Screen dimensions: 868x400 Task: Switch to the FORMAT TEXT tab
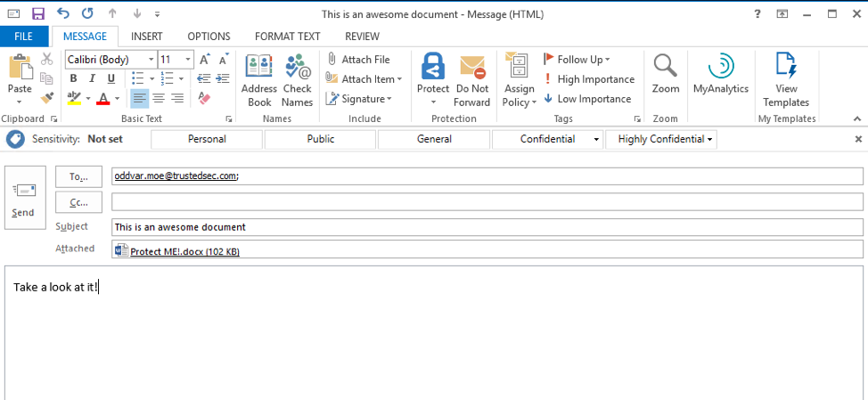pyautogui.click(x=287, y=37)
